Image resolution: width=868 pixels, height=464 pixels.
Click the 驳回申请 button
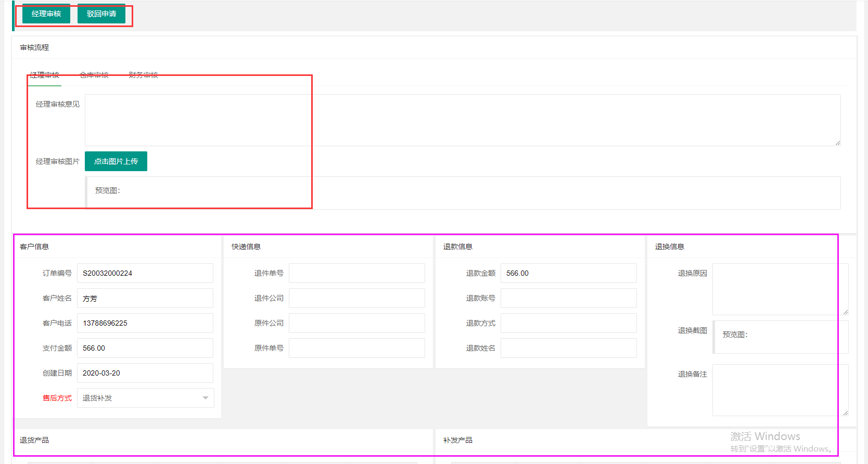pyautogui.click(x=101, y=14)
